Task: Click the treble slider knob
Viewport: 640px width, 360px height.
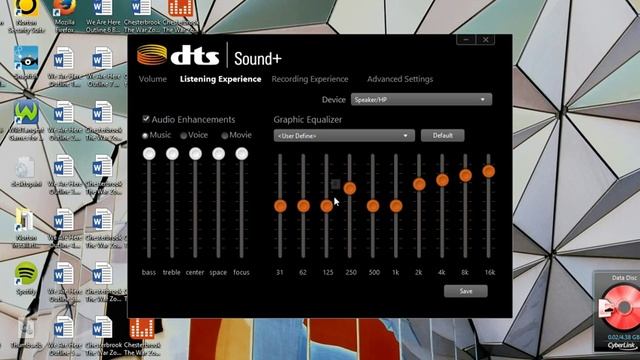Action: 172,153
